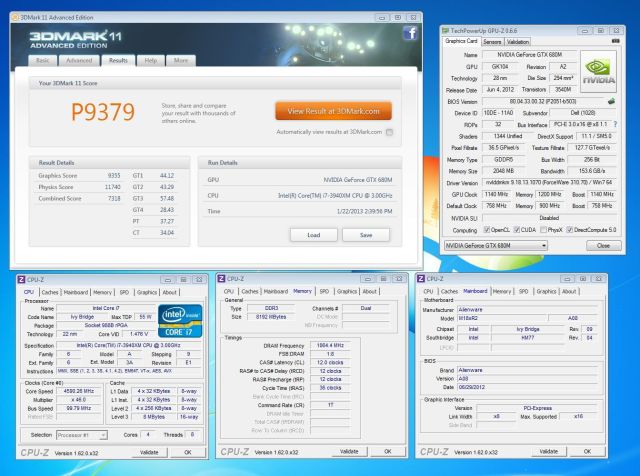The width and height of the screenshot is (640, 476).
Task: Toggle the OpenCL checkbox in GPU-Z
Action: click(487, 230)
